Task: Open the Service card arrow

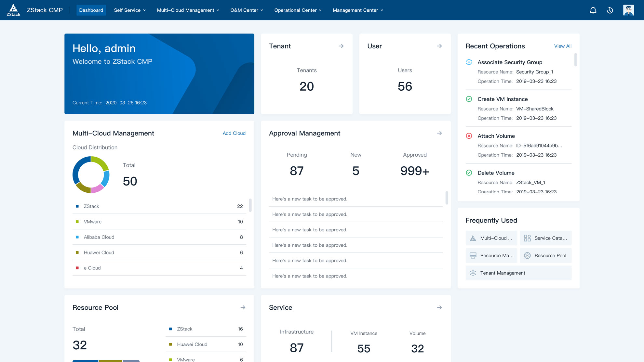Action: tap(439, 307)
